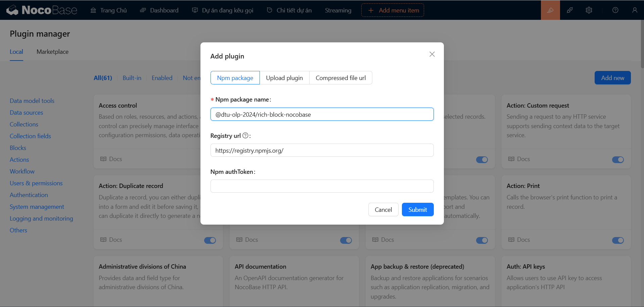
Task: Click the Dashboard menu icon
Action: [143, 10]
